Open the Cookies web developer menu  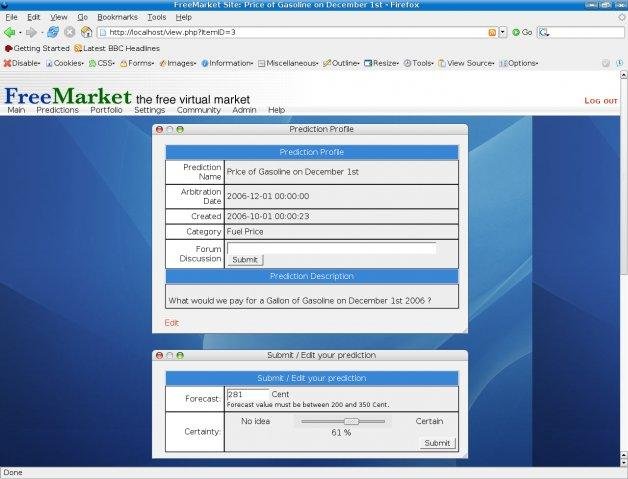pos(64,63)
